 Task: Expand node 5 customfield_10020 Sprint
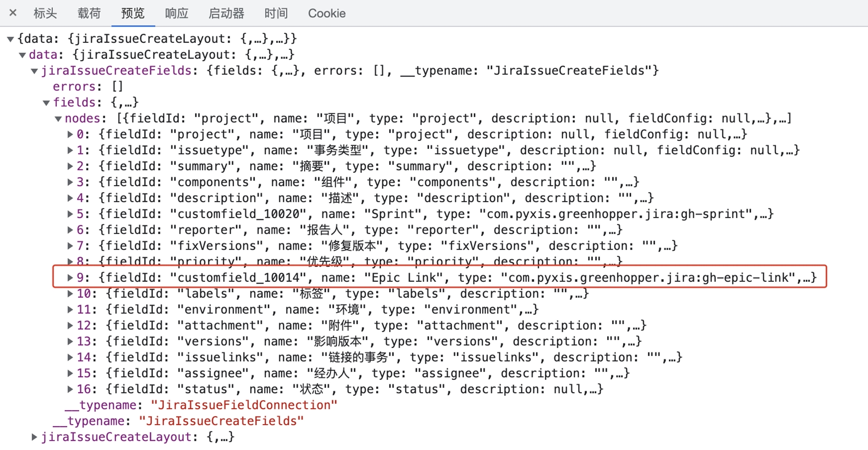[x=70, y=214]
